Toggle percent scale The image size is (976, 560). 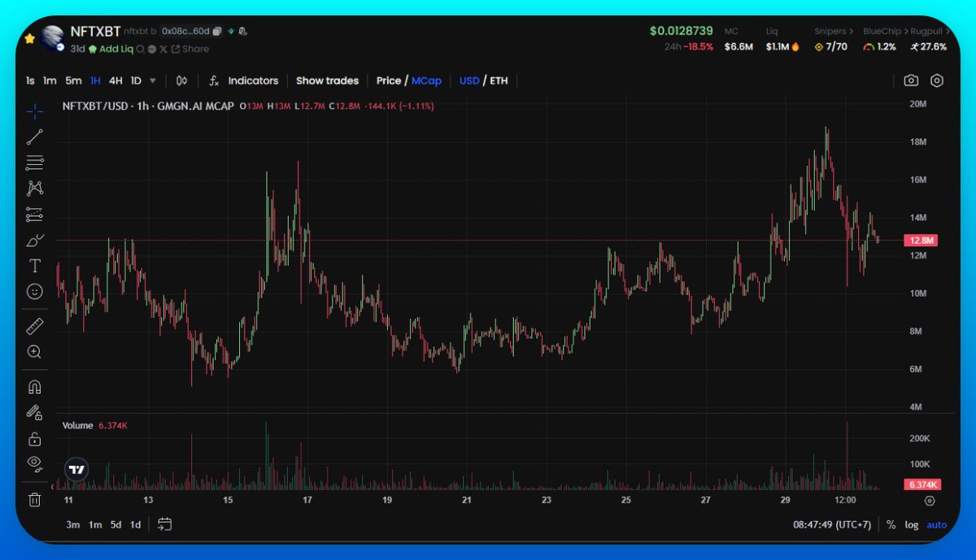[891, 525]
